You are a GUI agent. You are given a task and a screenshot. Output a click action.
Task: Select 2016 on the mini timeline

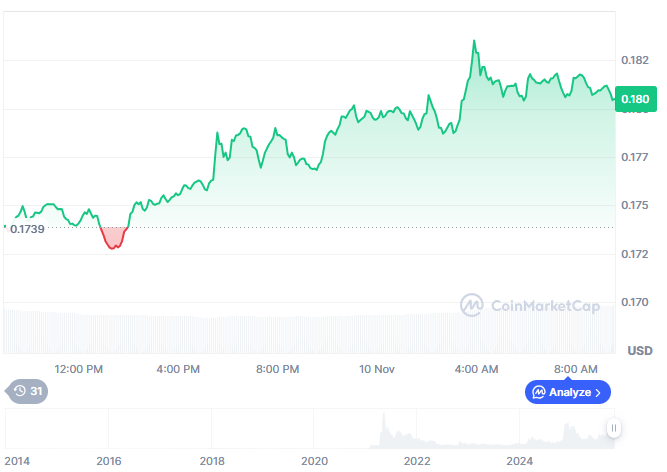point(108,460)
